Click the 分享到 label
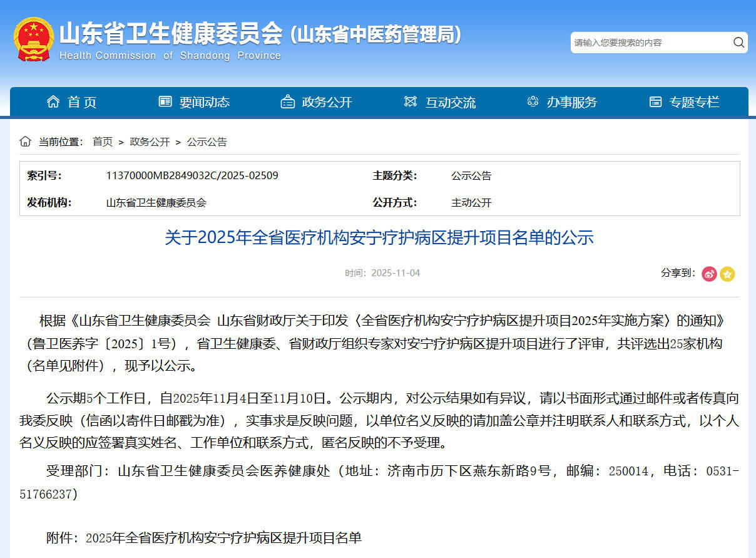This screenshot has height=558, width=756. [678, 273]
